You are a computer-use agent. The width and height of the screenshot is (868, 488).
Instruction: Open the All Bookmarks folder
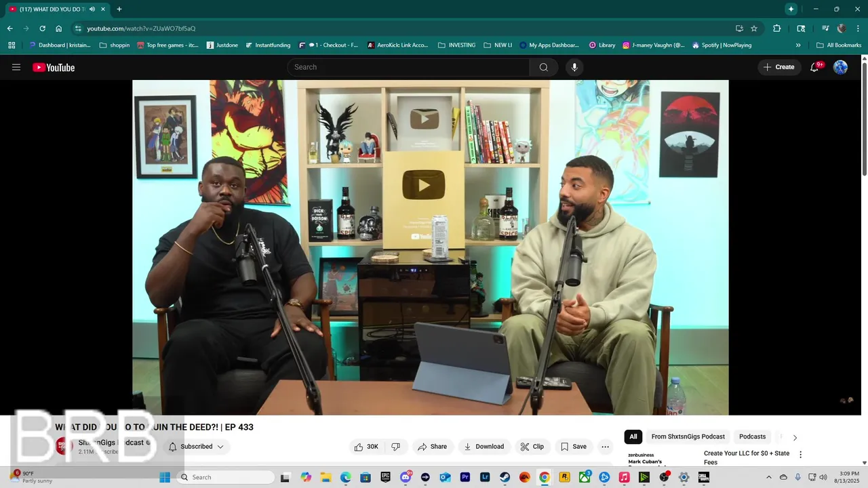tap(839, 45)
